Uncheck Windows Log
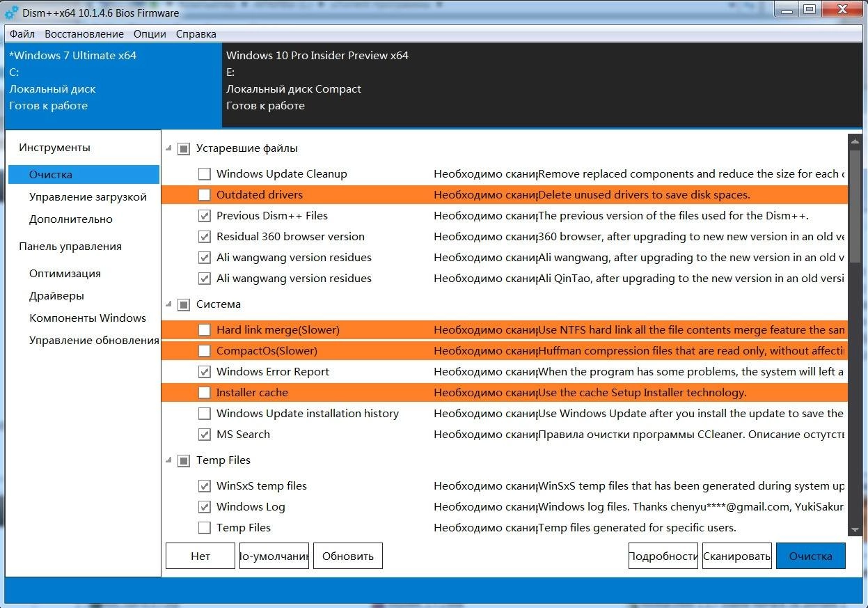This screenshot has width=868, height=608. coord(204,507)
